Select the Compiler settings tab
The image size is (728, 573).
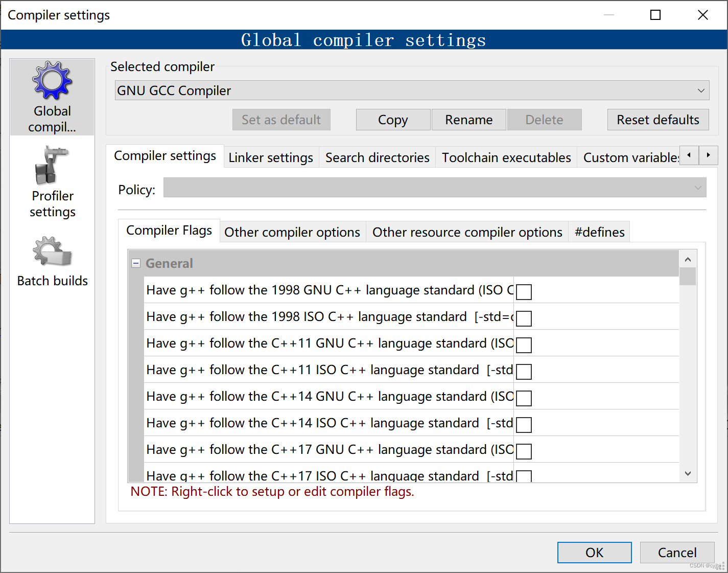click(x=165, y=156)
